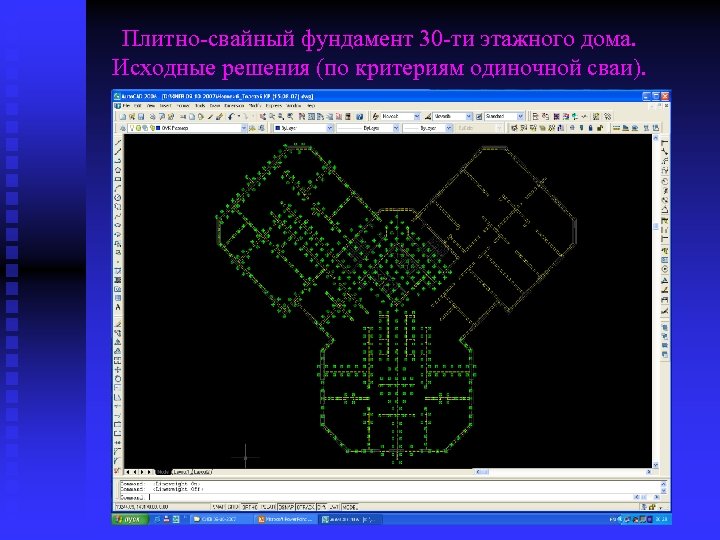720x540 pixels.
Task: Click the Pan realtime icon
Action: 263,117
